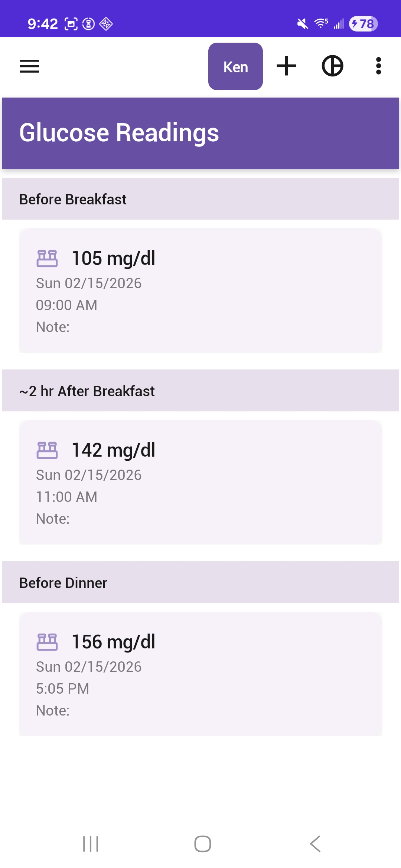The width and height of the screenshot is (401, 868).
Task: Collapse the ~2 hr After Breakfast header
Action: coord(200,391)
